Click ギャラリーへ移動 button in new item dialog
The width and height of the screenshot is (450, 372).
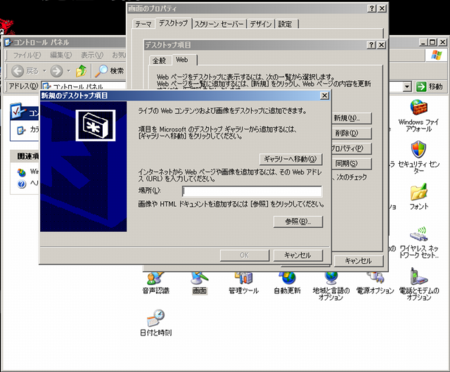point(290,159)
